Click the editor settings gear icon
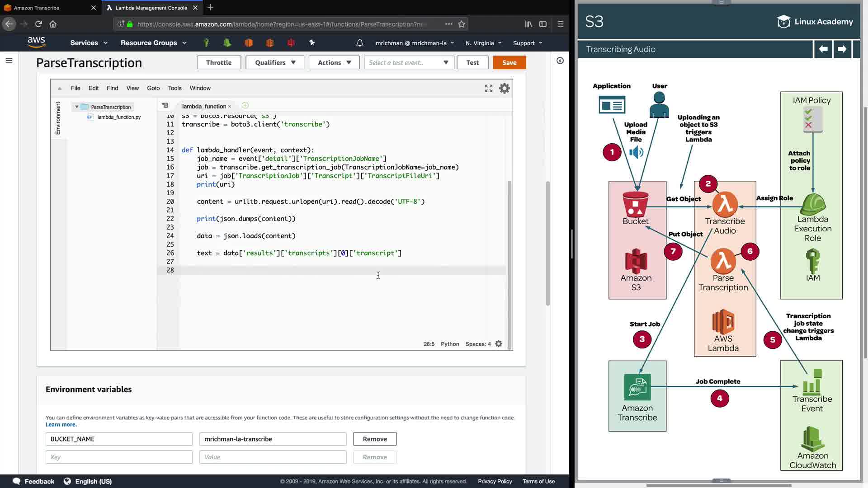868x488 pixels. point(504,89)
